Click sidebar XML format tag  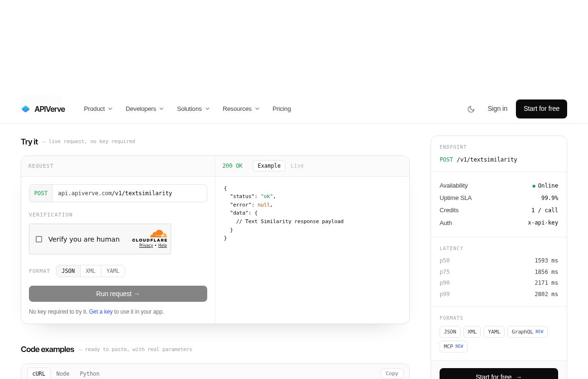(472, 332)
